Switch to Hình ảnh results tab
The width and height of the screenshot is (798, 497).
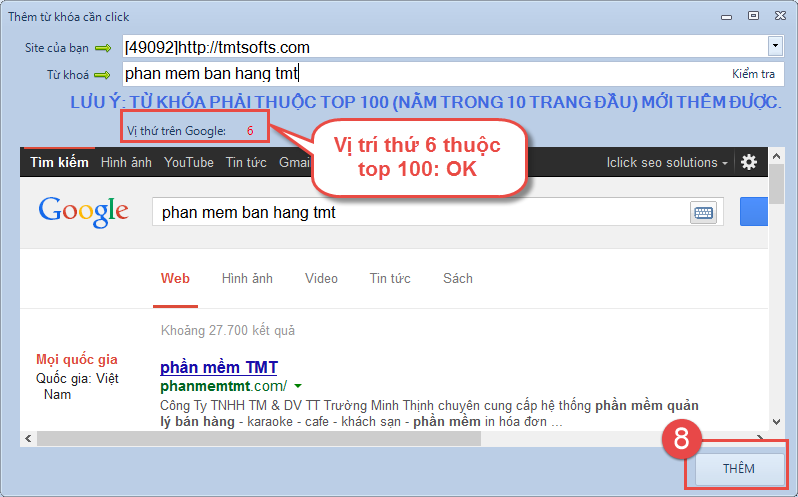[247, 278]
